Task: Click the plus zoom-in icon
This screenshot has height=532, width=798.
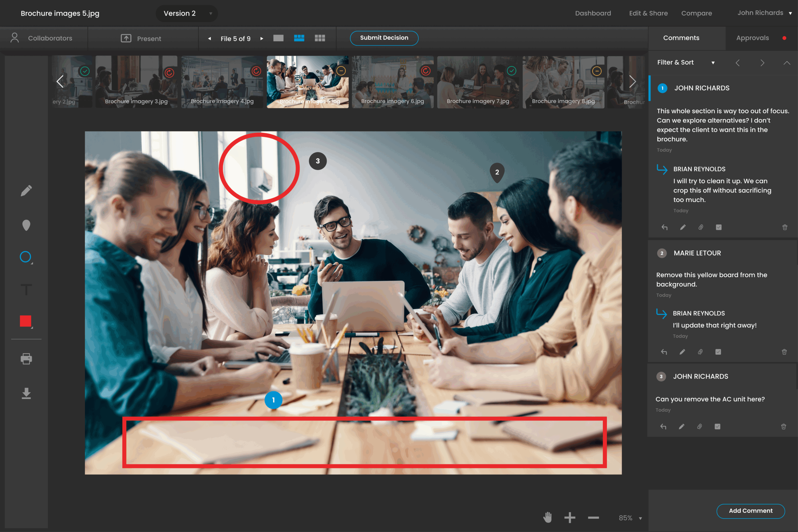Action: [570, 517]
